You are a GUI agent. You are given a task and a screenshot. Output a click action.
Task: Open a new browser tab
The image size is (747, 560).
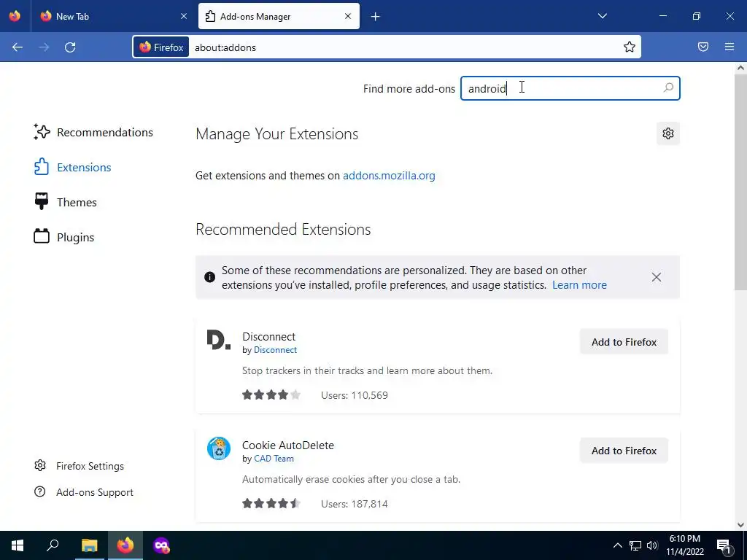click(376, 17)
